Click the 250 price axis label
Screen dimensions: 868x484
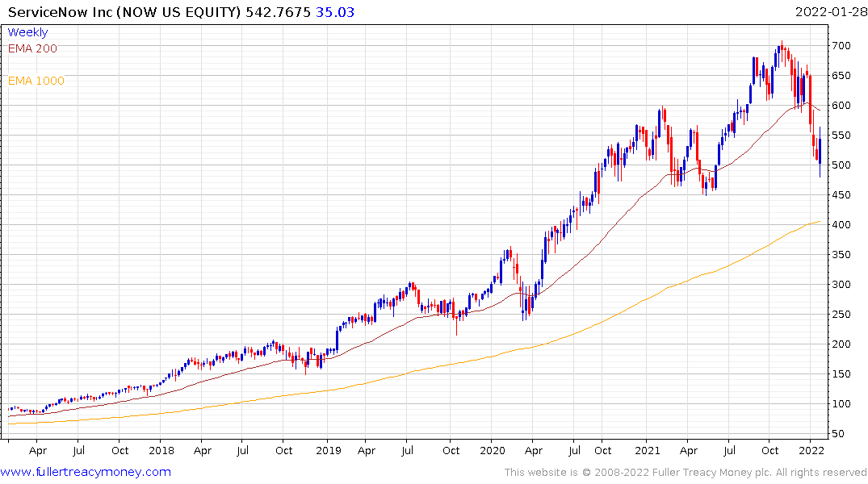[x=841, y=315]
